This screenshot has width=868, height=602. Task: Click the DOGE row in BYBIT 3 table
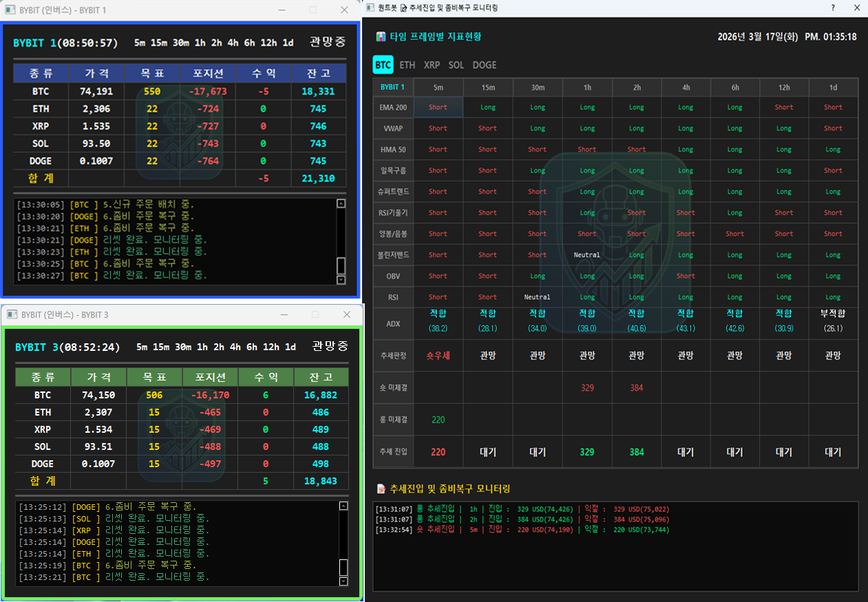43,464
